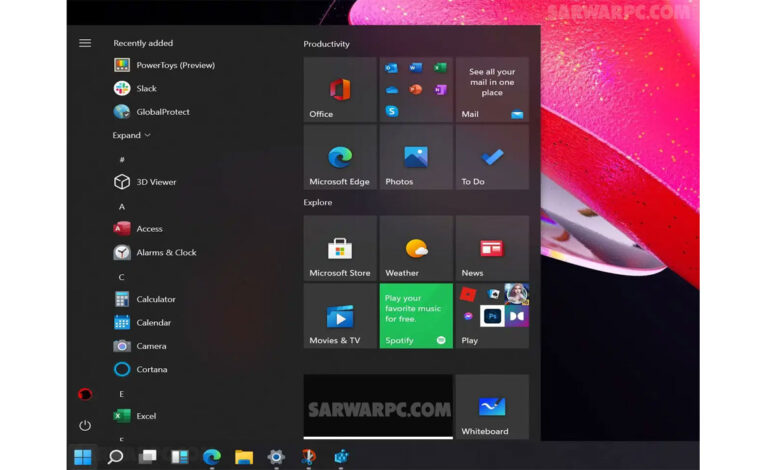Open the hamburger menu in Start
Image resolution: width=780 pixels, height=470 pixels.
coord(85,43)
